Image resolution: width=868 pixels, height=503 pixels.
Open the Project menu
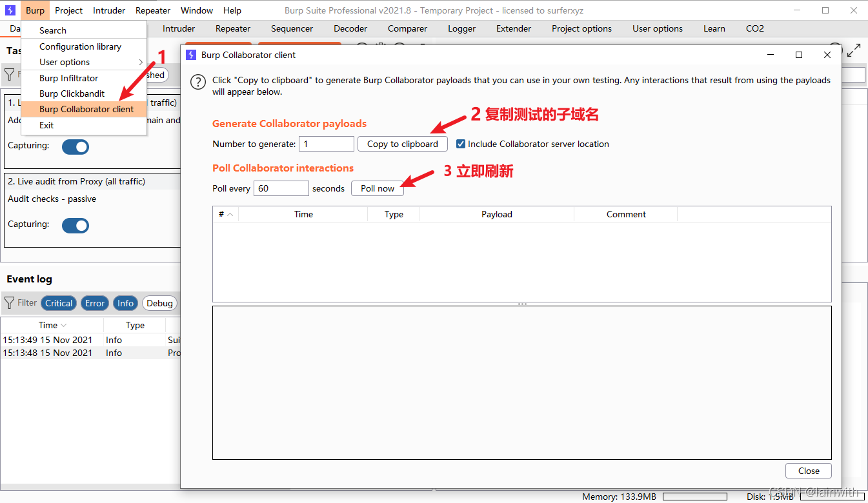coord(69,10)
